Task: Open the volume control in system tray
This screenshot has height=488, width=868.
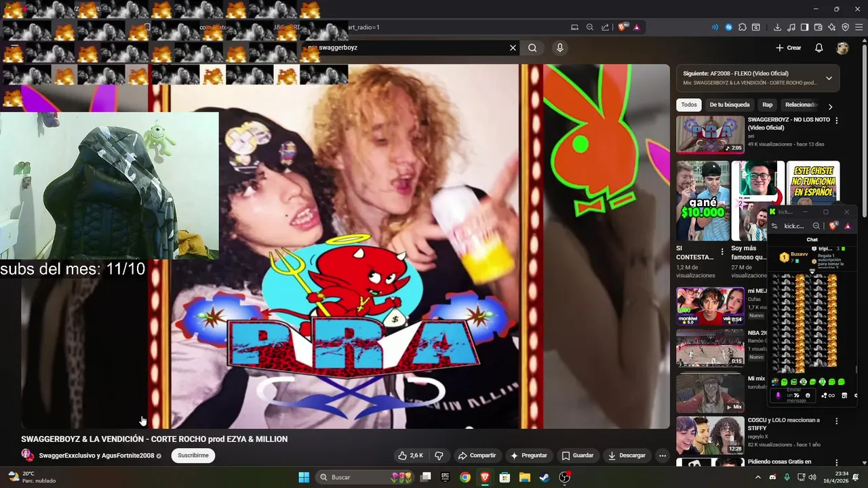Action: (812, 477)
